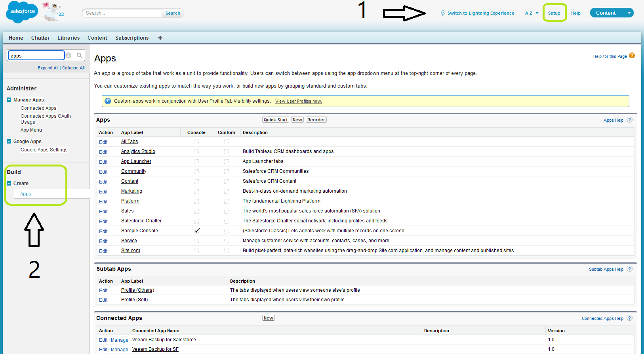
Task: Open the Content tab
Action: tap(97, 38)
